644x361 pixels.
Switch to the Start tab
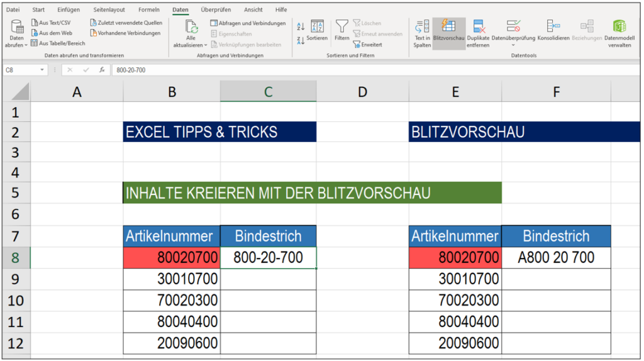pos(38,9)
